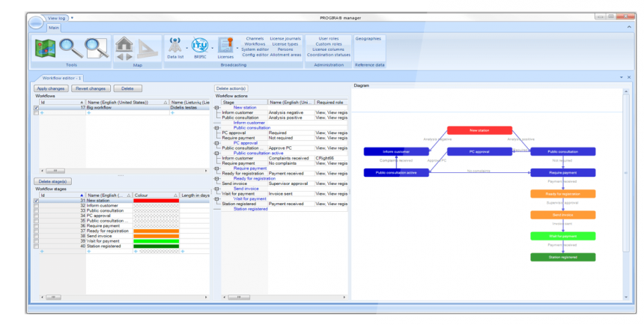Viewport: 644px width, 325px height.
Task: Click the Workflow actions horizontal scrollbar thumb
Action: pos(239,297)
